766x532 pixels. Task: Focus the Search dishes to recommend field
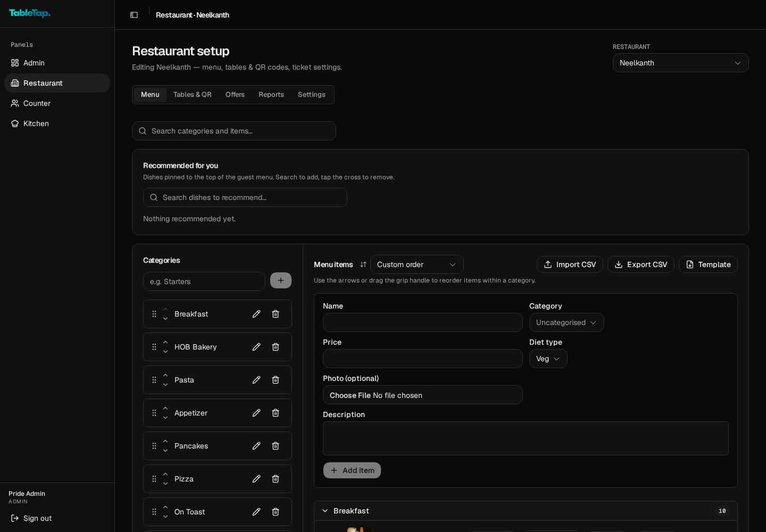tap(245, 197)
